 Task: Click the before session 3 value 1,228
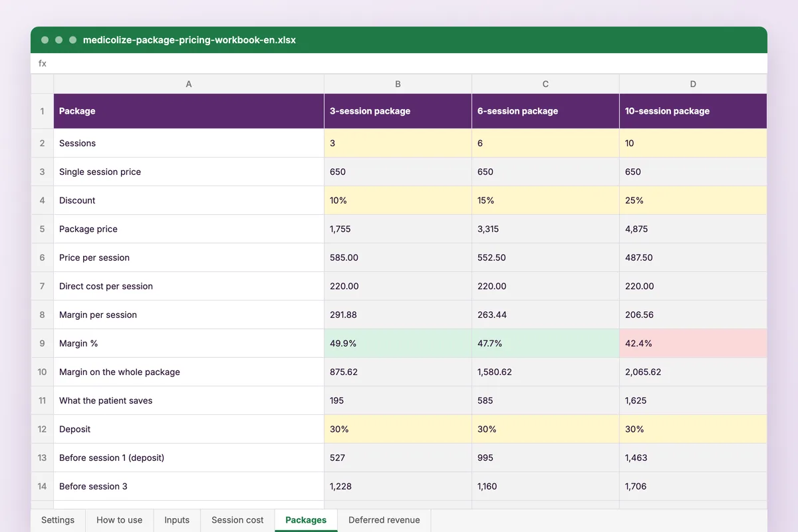pos(398,486)
